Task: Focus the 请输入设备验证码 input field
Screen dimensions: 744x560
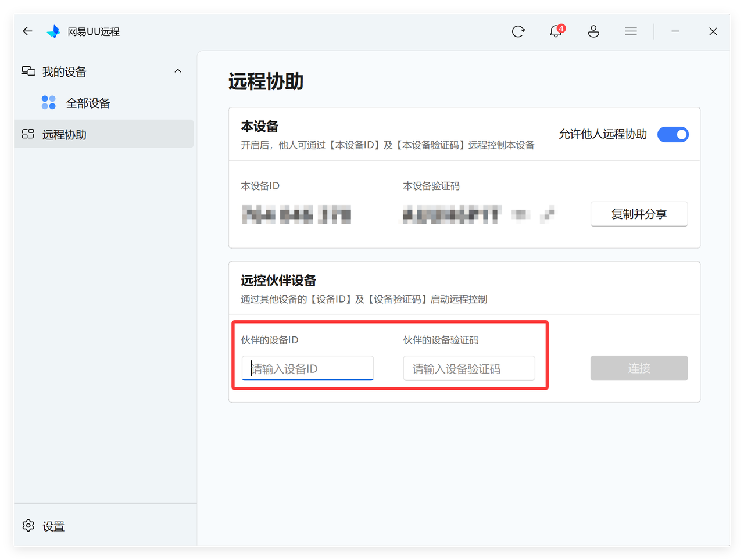Action: tap(469, 368)
